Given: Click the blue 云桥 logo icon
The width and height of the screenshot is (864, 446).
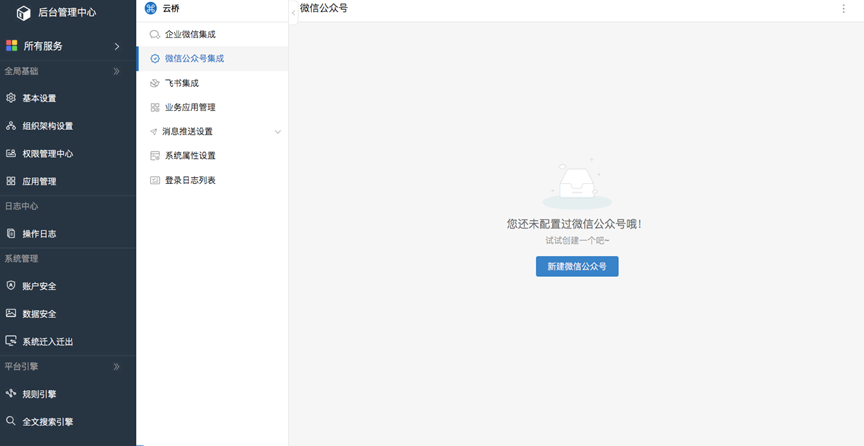Looking at the screenshot, I should 150,8.
